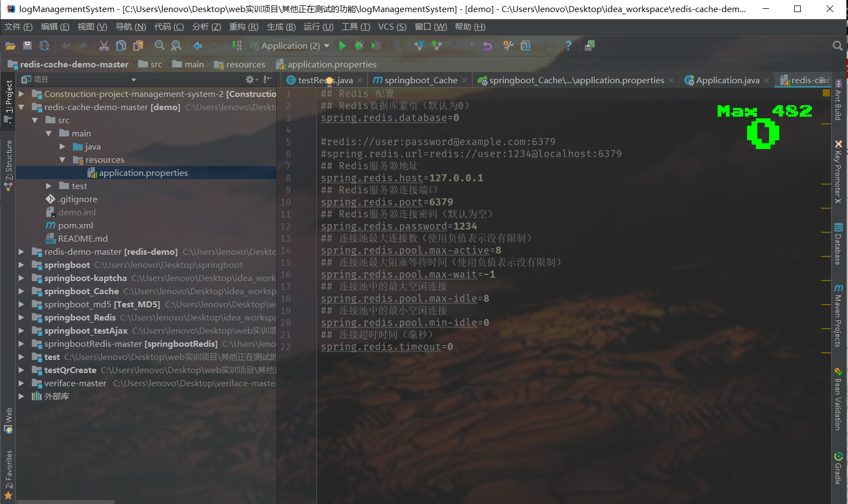Open project panel gear settings

pyautogui.click(x=251, y=80)
